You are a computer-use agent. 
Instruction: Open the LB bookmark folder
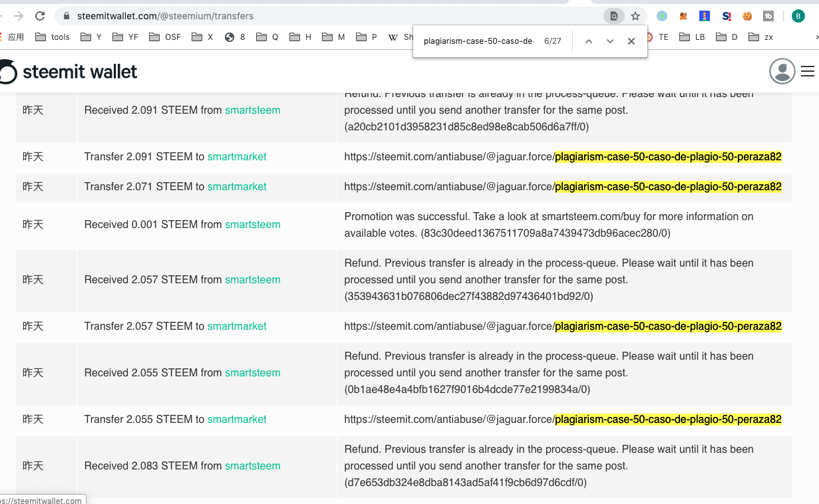click(x=692, y=37)
